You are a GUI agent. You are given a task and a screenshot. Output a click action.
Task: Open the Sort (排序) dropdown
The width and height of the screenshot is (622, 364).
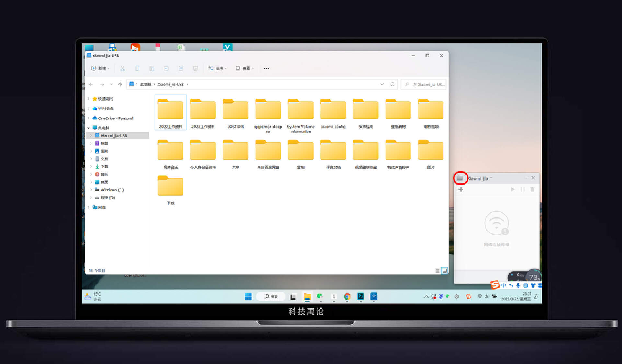pos(217,68)
